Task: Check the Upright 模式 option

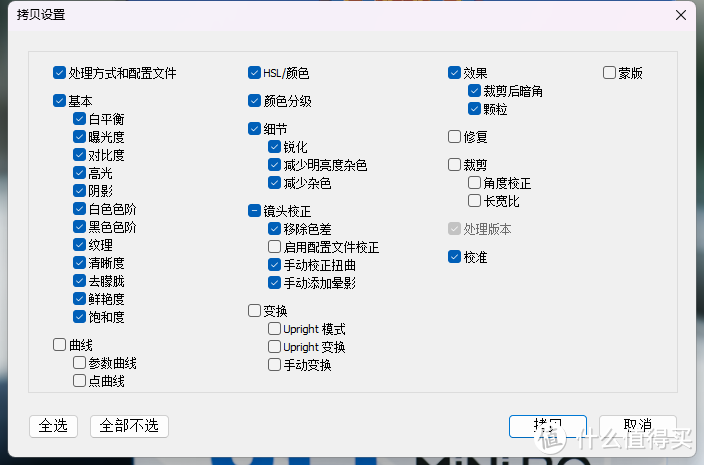Action: pos(274,329)
